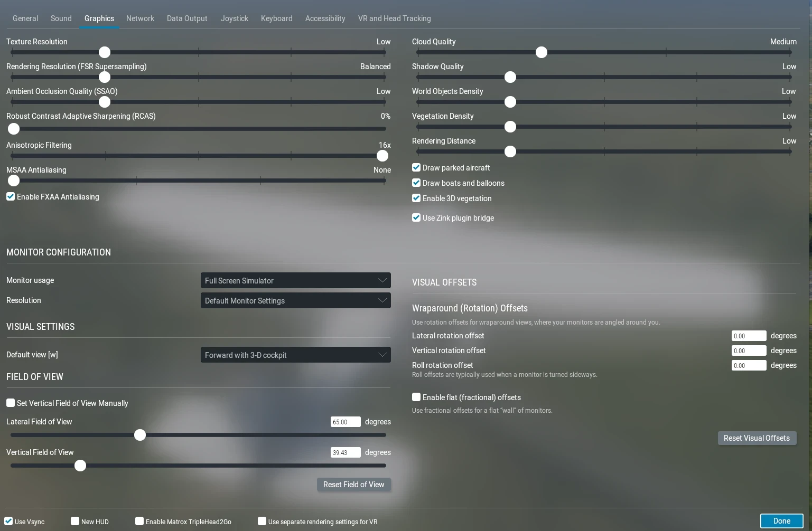Screen dimensions: 812x531
Task: Click the Anisotropic Filtering slider handle
Action: (382, 156)
